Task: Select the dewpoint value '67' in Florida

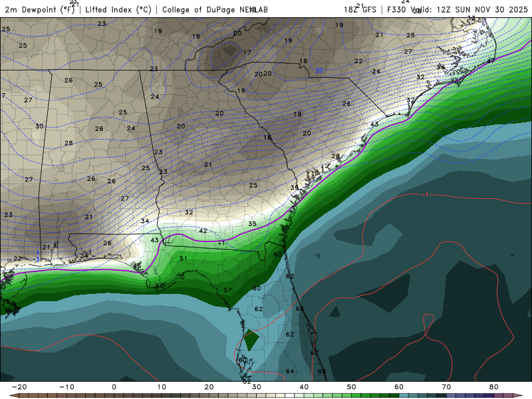Action: (x=315, y=353)
